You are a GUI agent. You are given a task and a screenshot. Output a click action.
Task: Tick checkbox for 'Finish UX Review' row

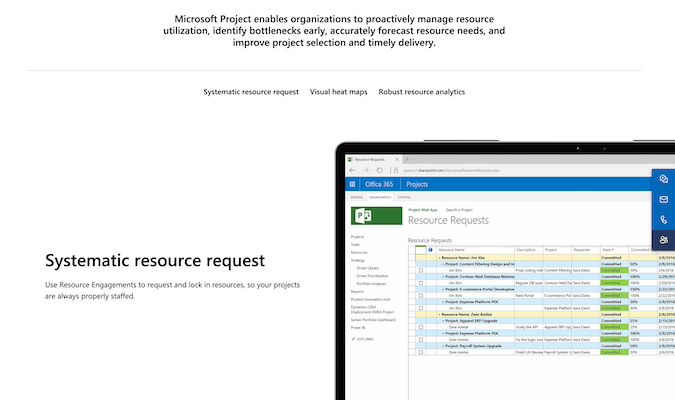(x=421, y=352)
